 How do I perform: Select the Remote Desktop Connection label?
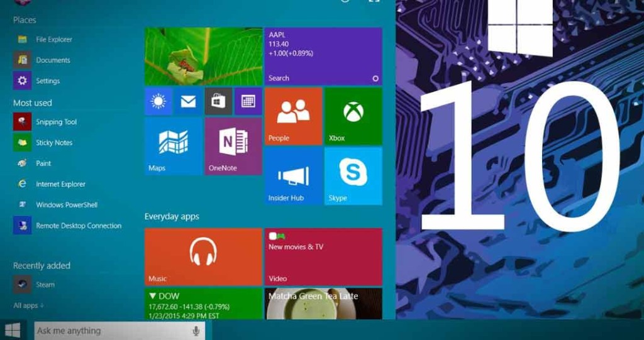79,226
